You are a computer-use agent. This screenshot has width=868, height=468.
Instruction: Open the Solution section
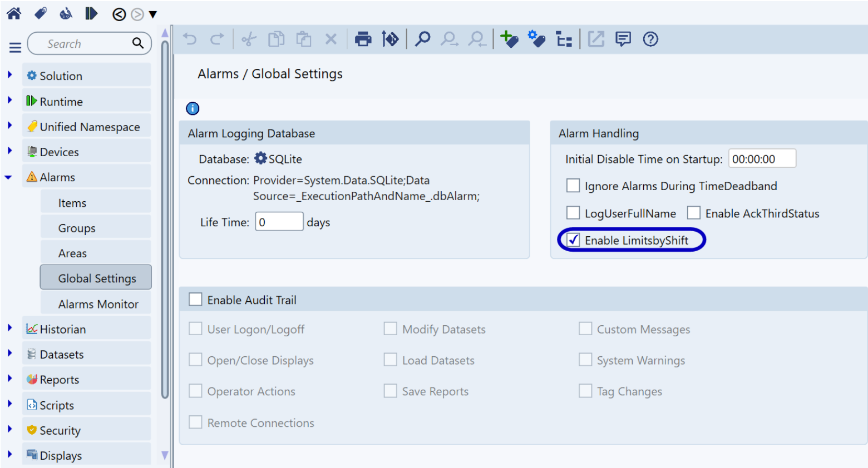86,76
